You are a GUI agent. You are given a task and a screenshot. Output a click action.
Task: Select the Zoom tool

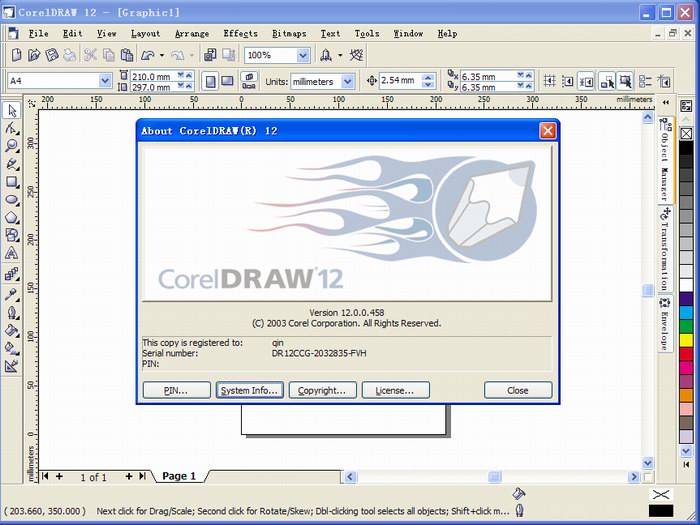point(12,146)
